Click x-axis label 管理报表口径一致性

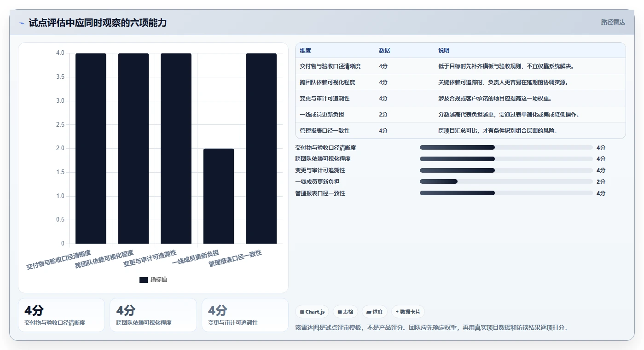click(x=235, y=258)
